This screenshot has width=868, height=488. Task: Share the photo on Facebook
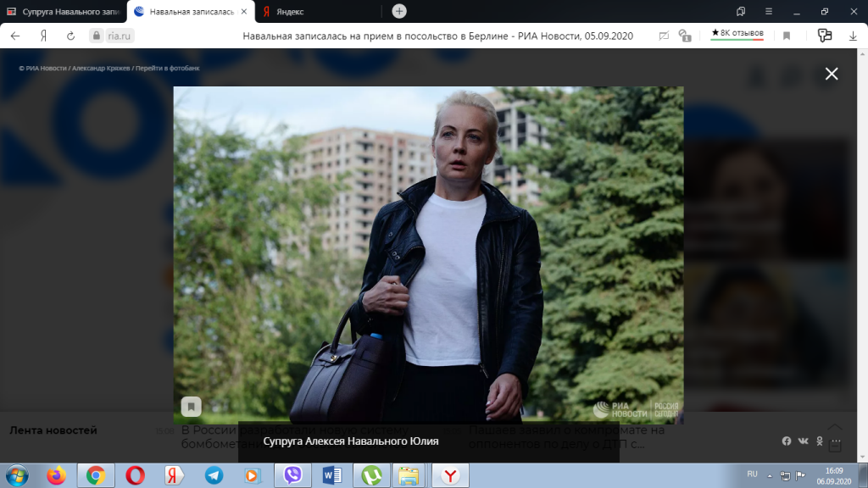tap(787, 441)
